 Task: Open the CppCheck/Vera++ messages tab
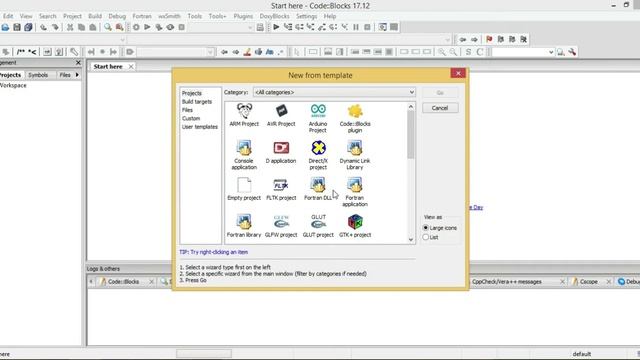507,282
